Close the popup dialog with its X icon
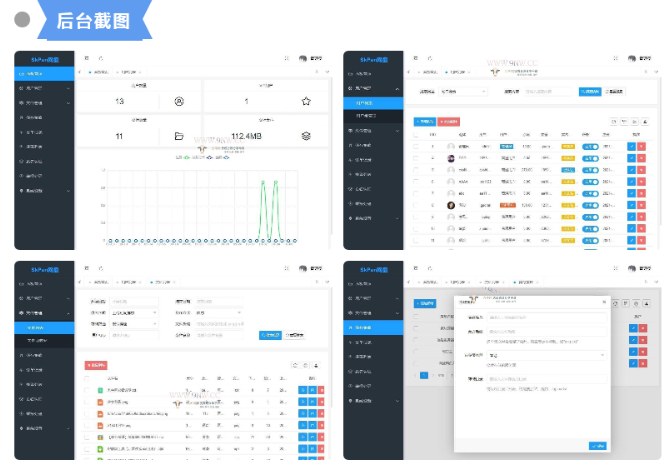This screenshot has width=670, height=470. [604, 300]
